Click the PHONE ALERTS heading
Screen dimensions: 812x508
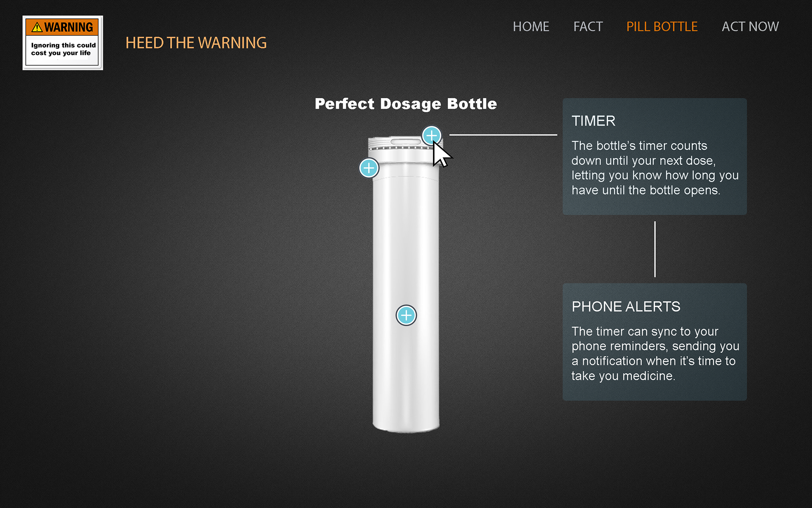click(626, 306)
